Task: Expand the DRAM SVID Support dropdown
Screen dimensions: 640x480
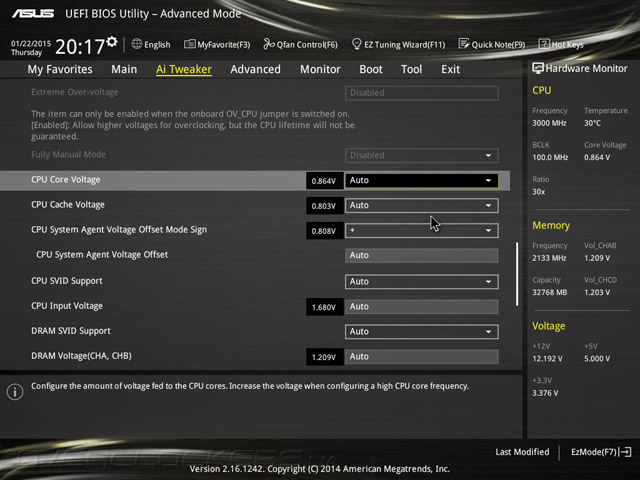Action: click(x=422, y=332)
